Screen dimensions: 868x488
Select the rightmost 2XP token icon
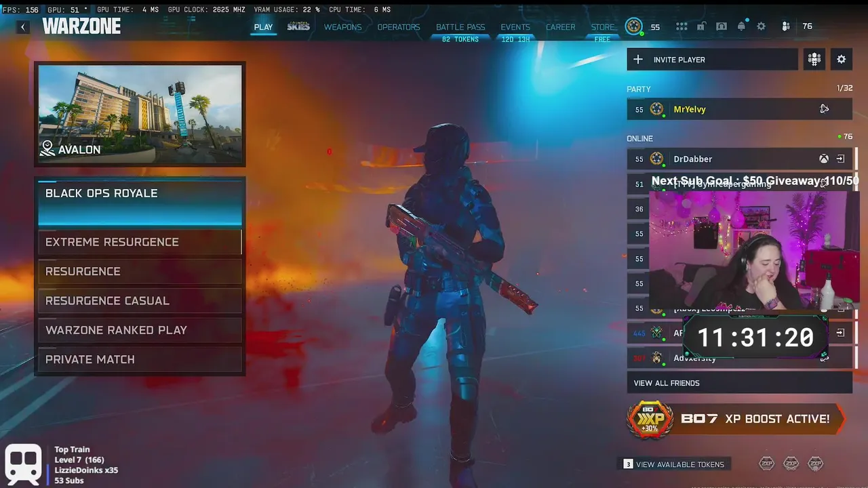coord(815,464)
